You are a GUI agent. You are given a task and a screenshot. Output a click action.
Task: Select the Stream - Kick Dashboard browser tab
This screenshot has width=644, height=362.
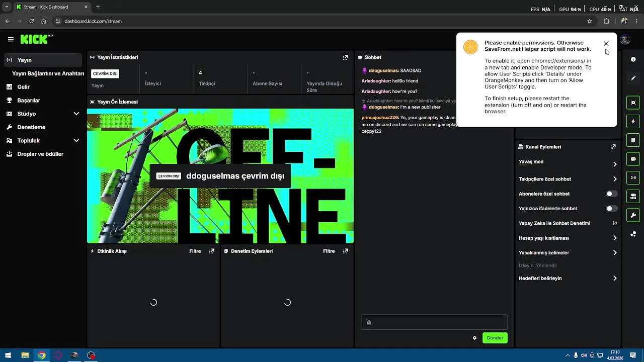pos(52,7)
